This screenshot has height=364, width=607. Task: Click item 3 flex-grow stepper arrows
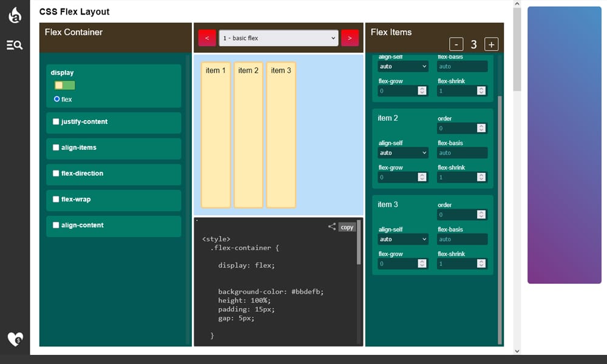tap(422, 263)
